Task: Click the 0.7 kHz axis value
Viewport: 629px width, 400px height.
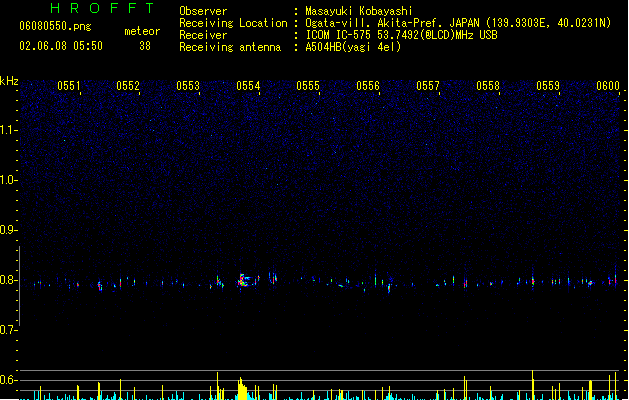Action: (x=8, y=330)
